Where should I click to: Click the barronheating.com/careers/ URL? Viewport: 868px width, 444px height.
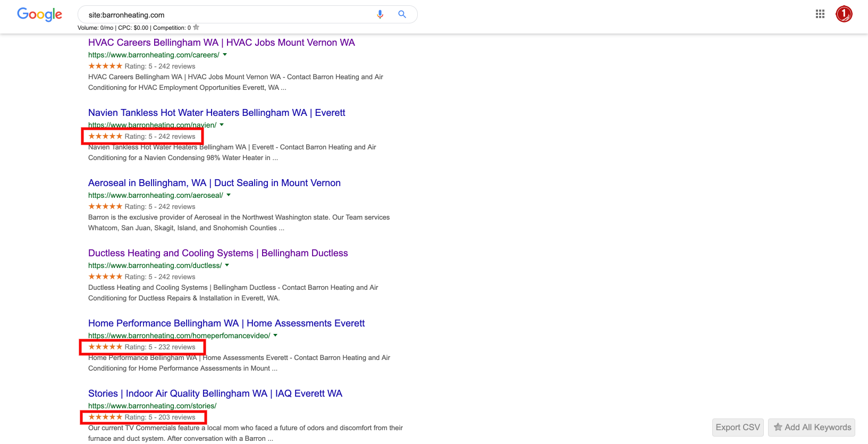click(x=154, y=55)
